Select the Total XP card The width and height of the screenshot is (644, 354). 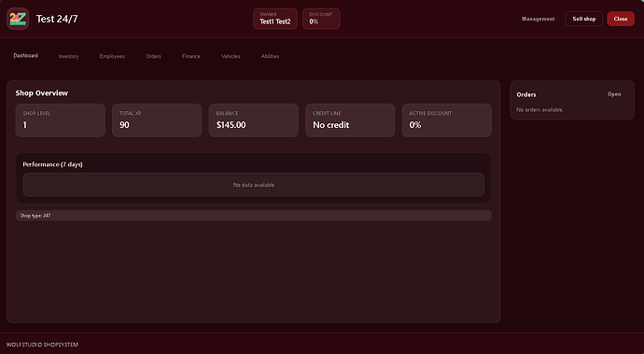(x=157, y=120)
